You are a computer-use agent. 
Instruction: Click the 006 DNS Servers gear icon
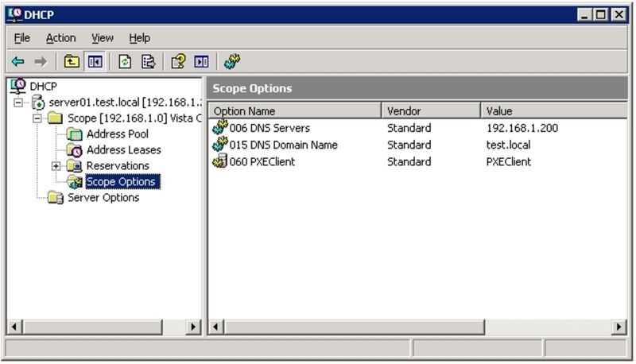[220, 127]
